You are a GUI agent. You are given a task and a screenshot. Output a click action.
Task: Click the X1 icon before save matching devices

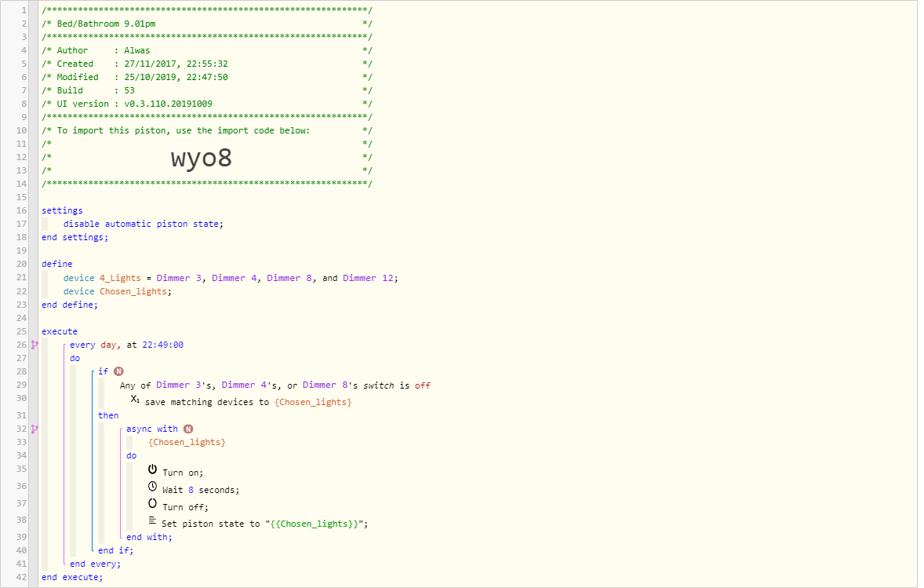pyautogui.click(x=136, y=400)
